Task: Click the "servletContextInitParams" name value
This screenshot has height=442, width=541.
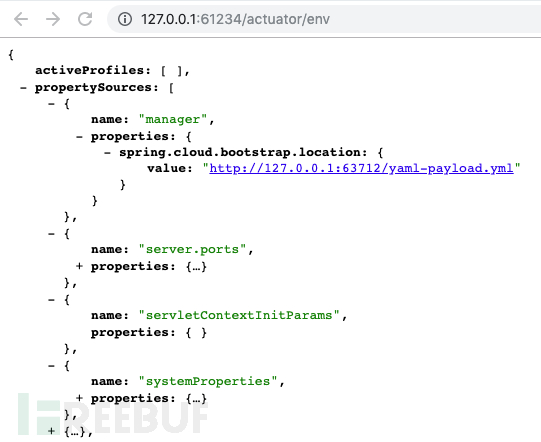Action: tap(239, 315)
